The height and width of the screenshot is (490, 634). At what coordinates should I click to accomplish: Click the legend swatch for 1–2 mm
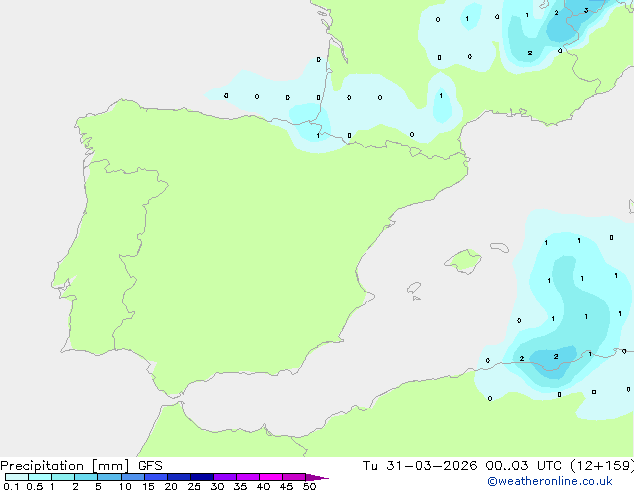point(63,477)
